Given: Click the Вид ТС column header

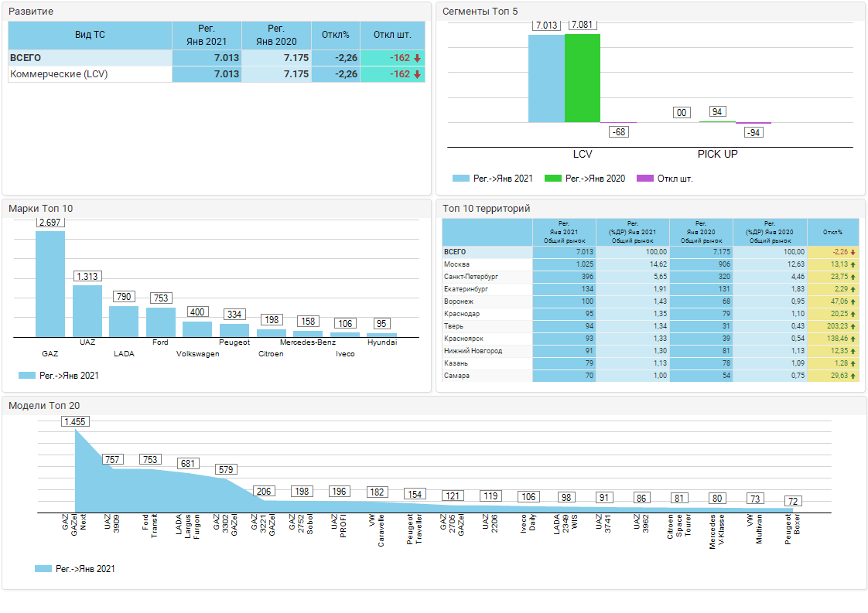Looking at the screenshot, I should click(x=90, y=35).
